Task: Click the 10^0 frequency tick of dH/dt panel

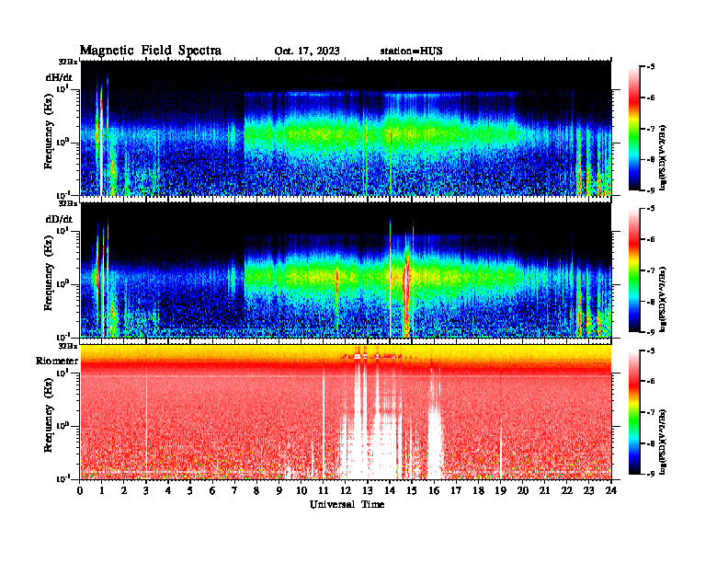Action: [63, 143]
